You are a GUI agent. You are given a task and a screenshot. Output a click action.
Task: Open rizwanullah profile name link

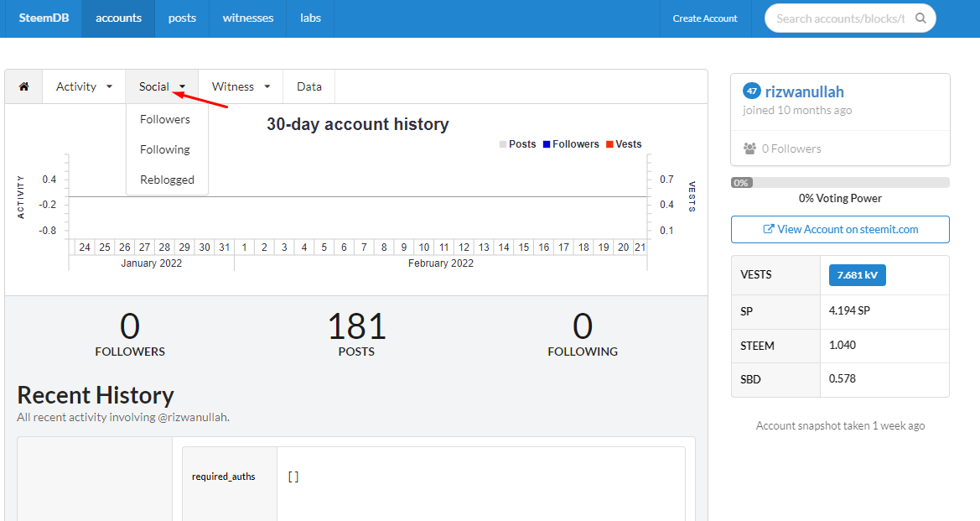click(805, 92)
